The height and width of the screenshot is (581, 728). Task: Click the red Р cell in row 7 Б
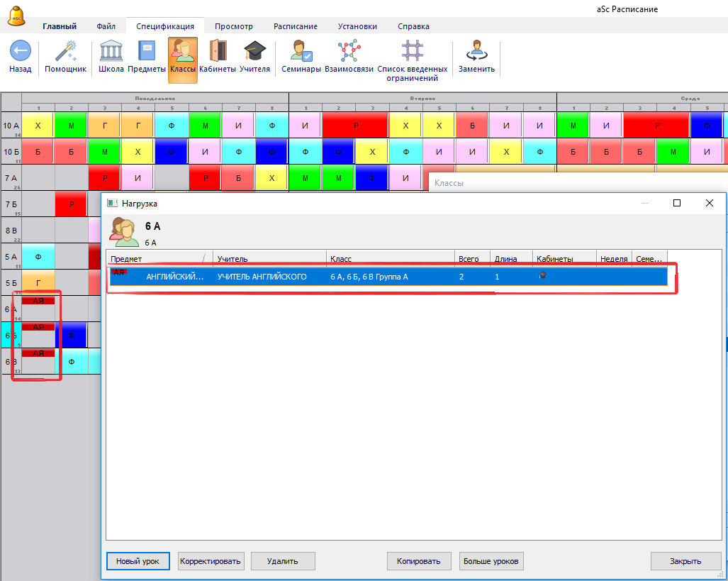[71, 204]
